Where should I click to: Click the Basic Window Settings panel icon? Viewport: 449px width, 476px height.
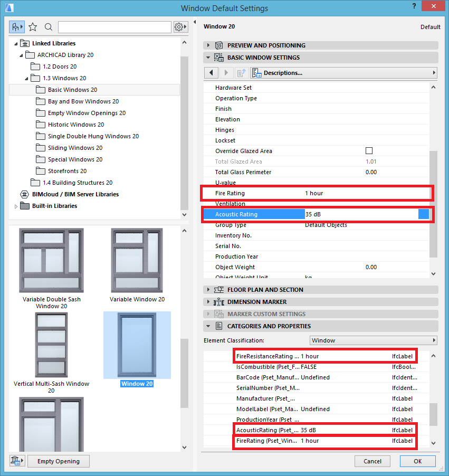[219, 58]
